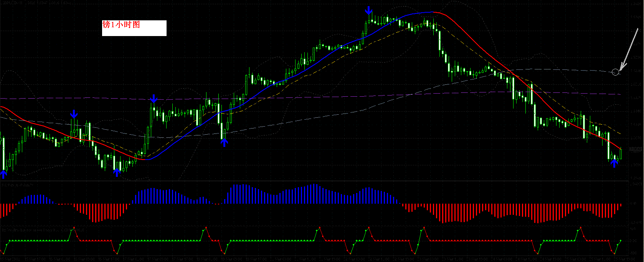Select the red 镑1小时图 text label
The height and width of the screenshot is (262, 644).
[121, 25]
